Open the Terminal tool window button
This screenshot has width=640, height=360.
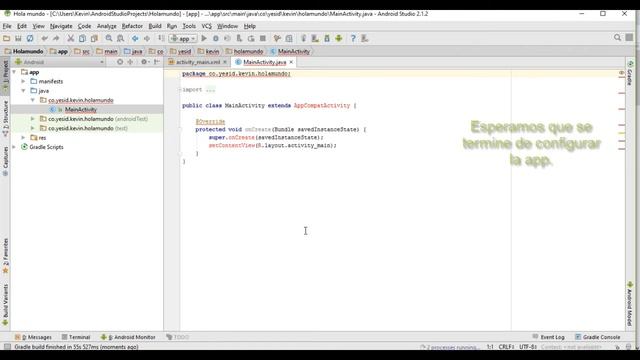coord(76,337)
